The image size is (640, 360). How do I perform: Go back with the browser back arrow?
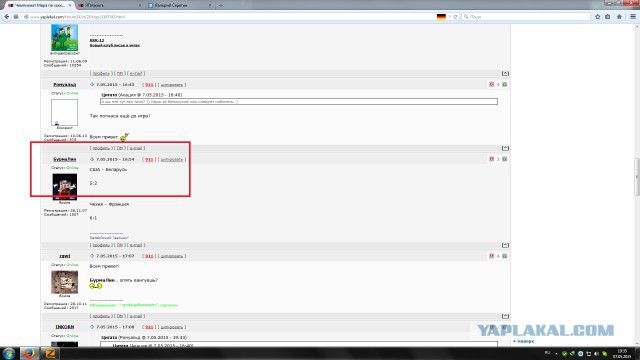click(7, 17)
